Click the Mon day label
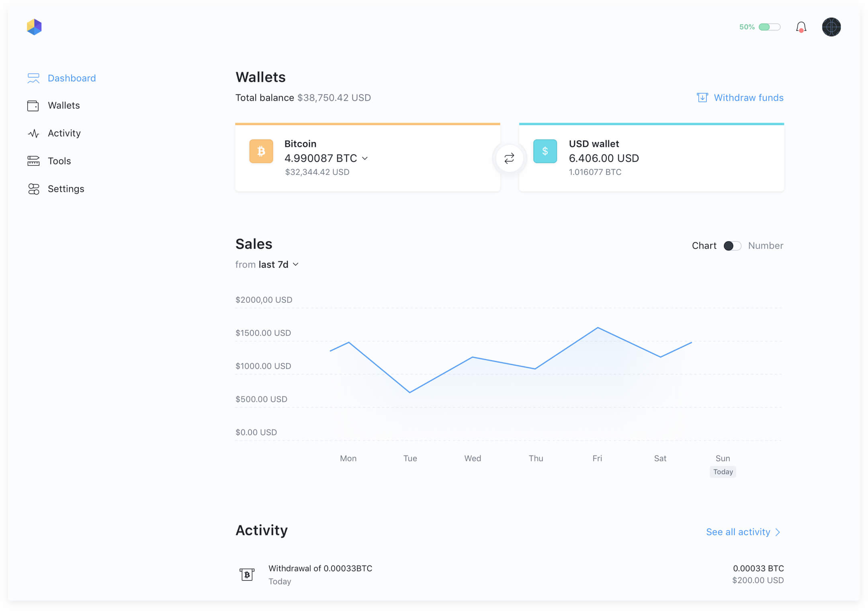 point(348,458)
